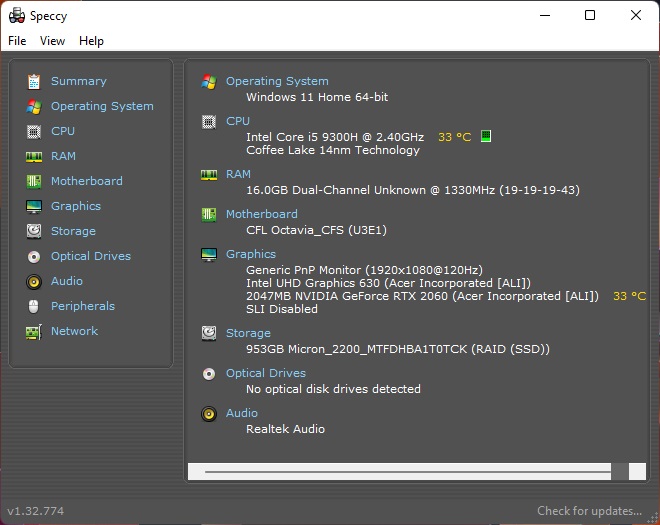Select Summary in the sidebar

[78, 81]
